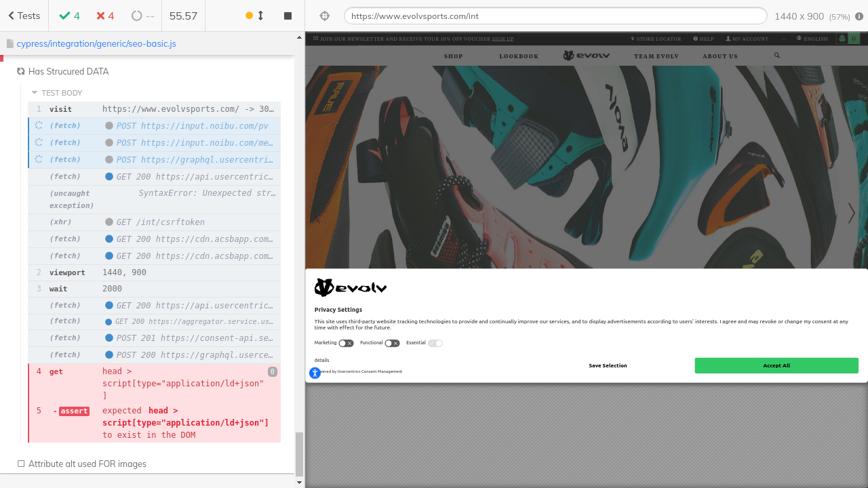
Task: Open the SHOP menu in site navigation
Action: pos(453,56)
